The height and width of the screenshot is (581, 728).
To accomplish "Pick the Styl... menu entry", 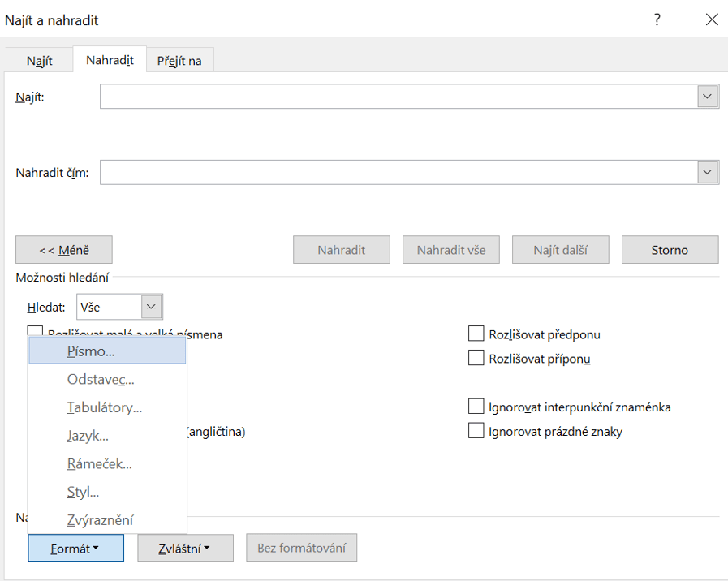I will [x=83, y=492].
